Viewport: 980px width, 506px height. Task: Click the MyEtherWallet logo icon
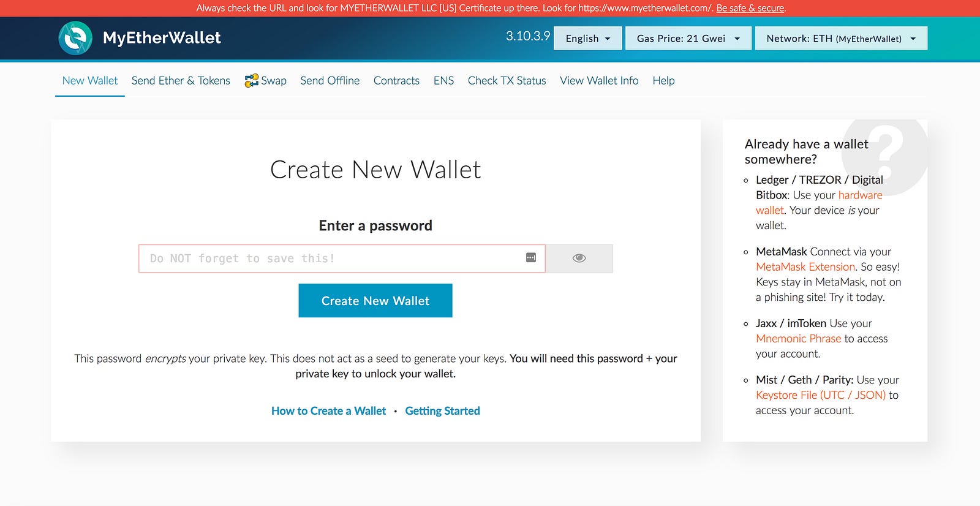point(75,38)
